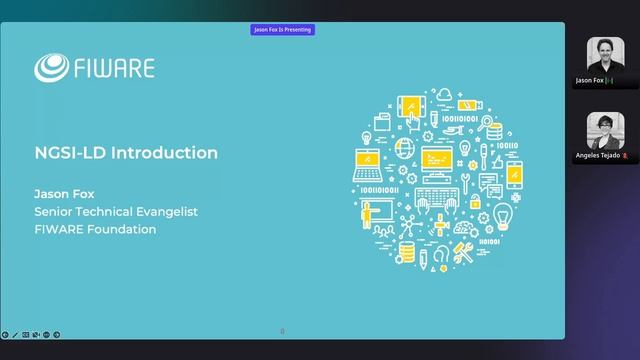Image resolution: width=640 pixels, height=360 pixels.
Task: Click the Jason Fox Is Presenting badge
Action: (x=282, y=30)
